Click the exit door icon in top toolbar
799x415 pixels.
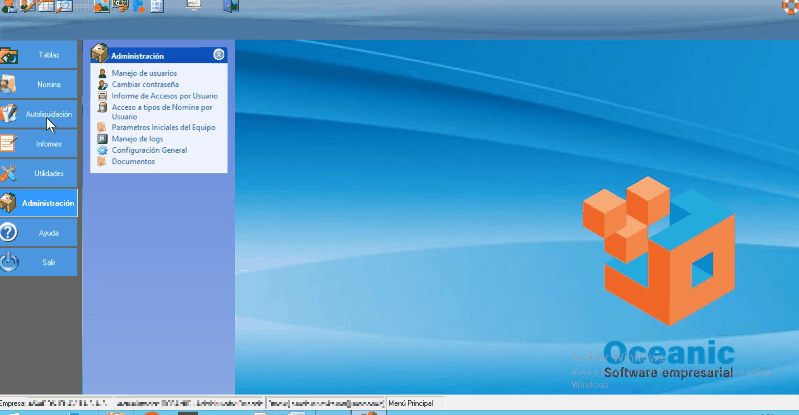tap(231, 6)
